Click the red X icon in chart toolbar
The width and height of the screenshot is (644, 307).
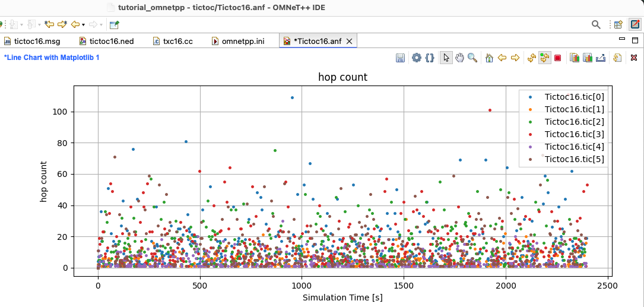634,58
